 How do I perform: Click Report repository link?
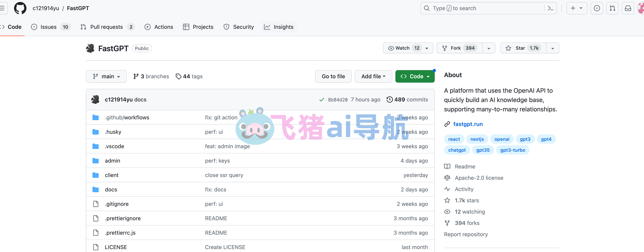pyautogui.click(x=465, y=234)
